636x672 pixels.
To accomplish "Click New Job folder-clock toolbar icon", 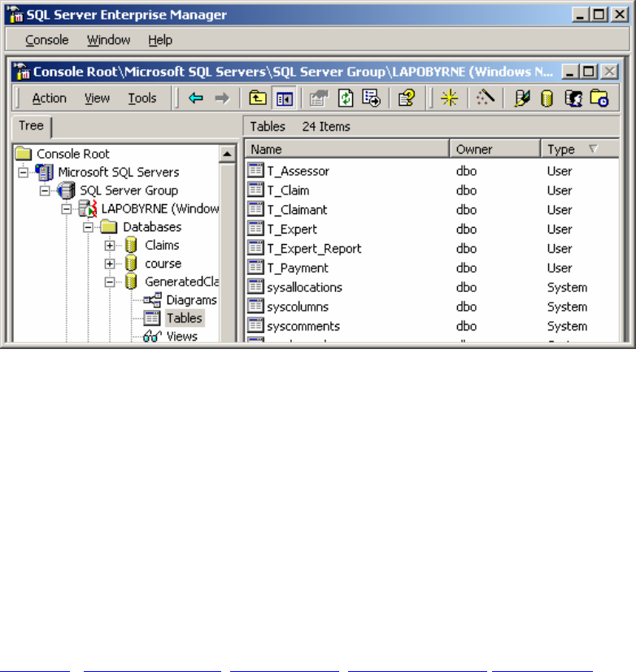I will [599, 98].
